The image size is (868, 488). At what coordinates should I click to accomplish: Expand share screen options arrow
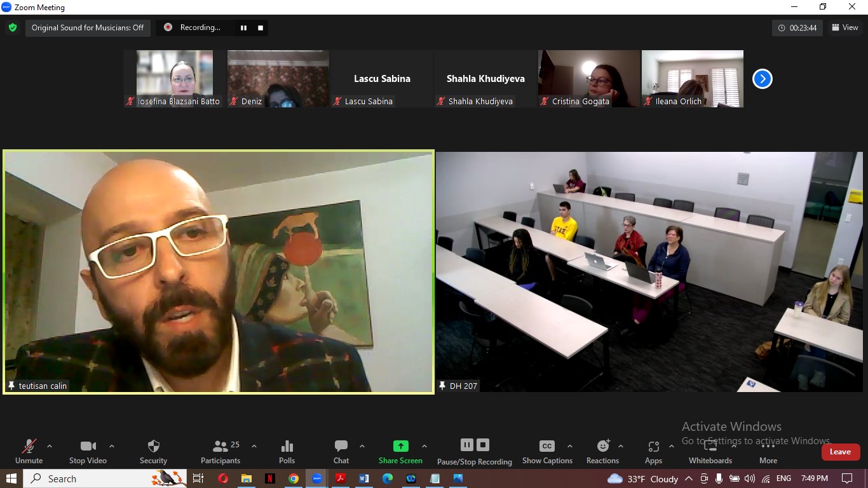point(424,446)
